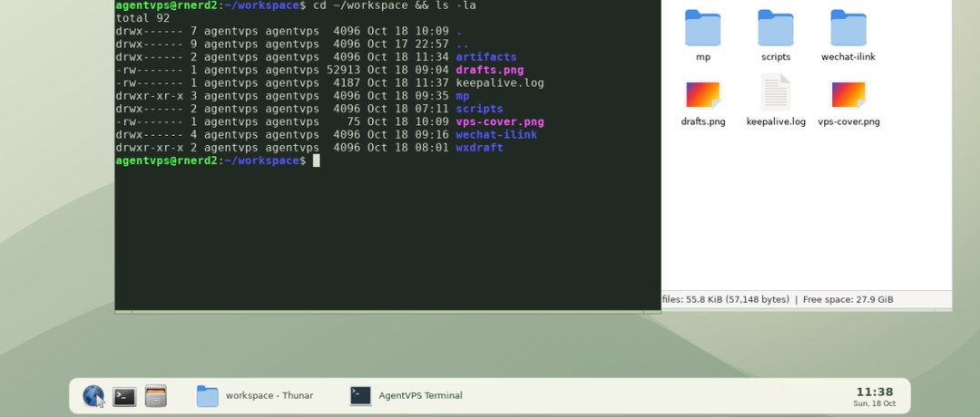Select the keepalive.log document icon in Thunar
Screen dimensions: 980x417
click(776, 92)
